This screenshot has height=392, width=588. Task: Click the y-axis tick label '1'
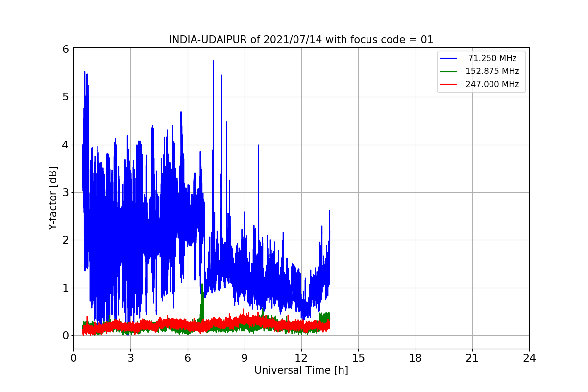(x=65, y=288)
